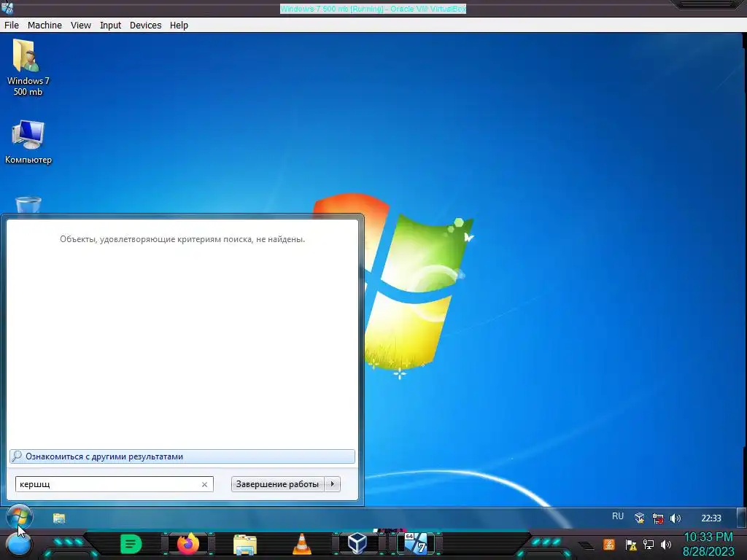Click Ознакомиться с другими результатами link

pos(182,456)
